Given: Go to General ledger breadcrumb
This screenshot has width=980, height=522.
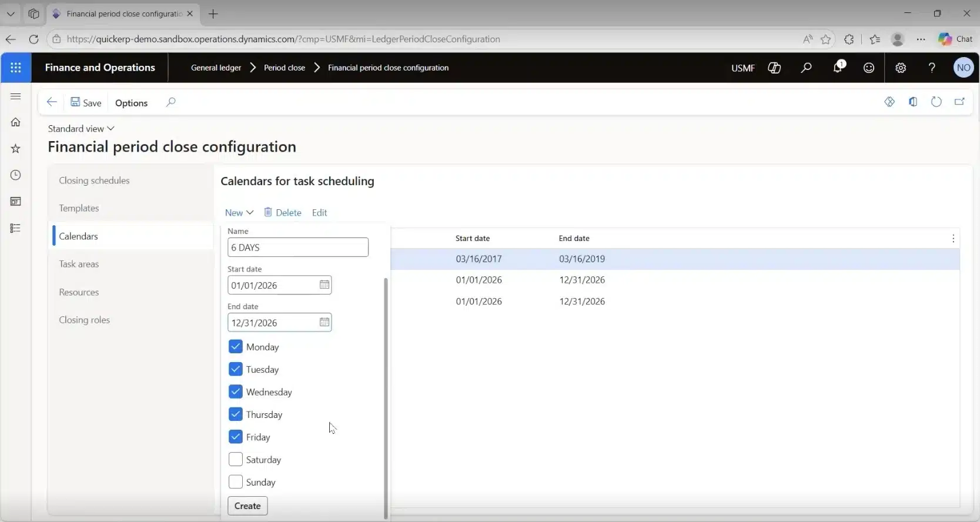Looking at the screenshot, I should (x=216, y=68).
